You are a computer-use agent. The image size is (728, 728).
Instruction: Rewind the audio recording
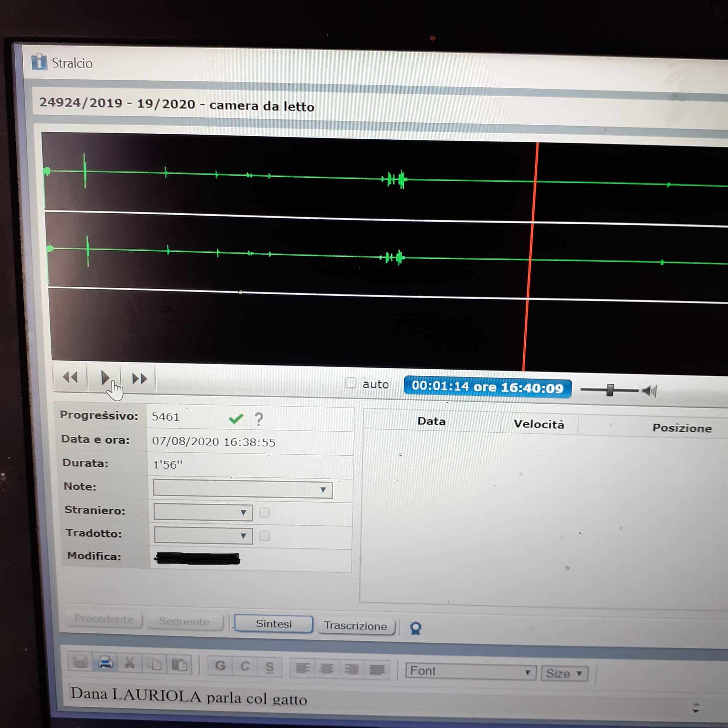pos(70,377)
